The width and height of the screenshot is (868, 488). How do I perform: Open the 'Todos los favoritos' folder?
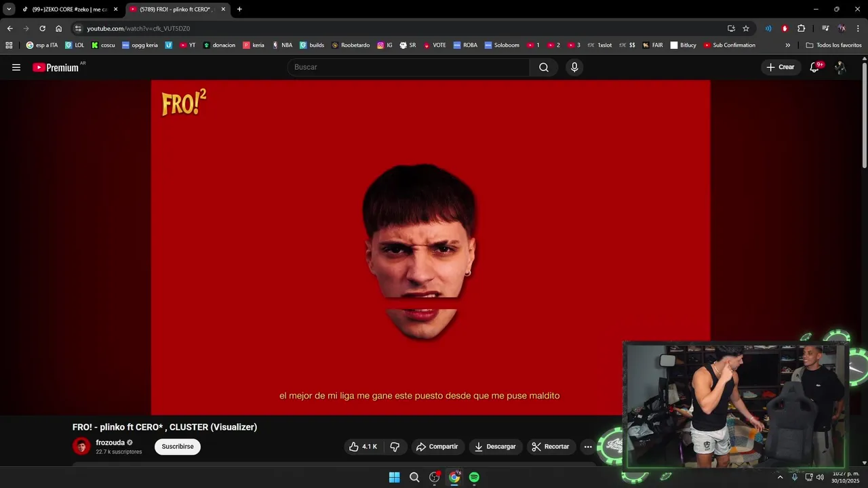(834, 45)
